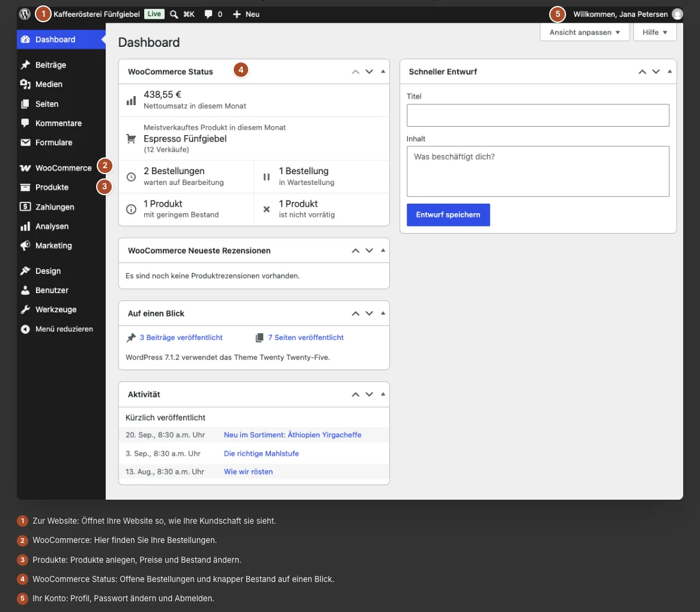Click the X icon beside nicht vorrätig
This screenshot has height=612, width=700.
267,209
